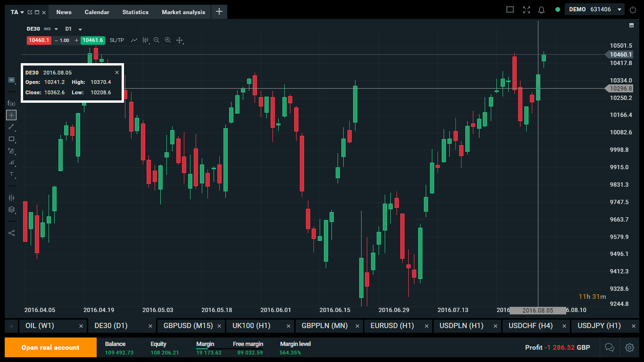
Task: Open notifications bell
Action: click(541, 9)
